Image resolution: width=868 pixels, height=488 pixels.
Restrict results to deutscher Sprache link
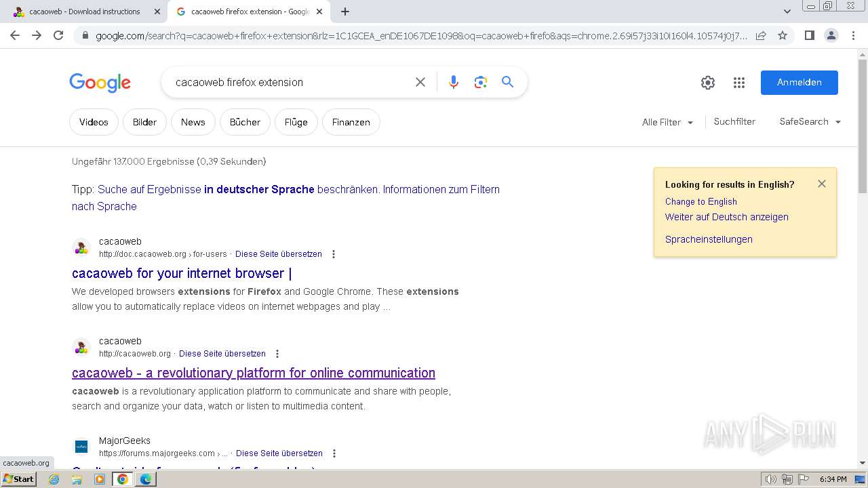point(237,189)
